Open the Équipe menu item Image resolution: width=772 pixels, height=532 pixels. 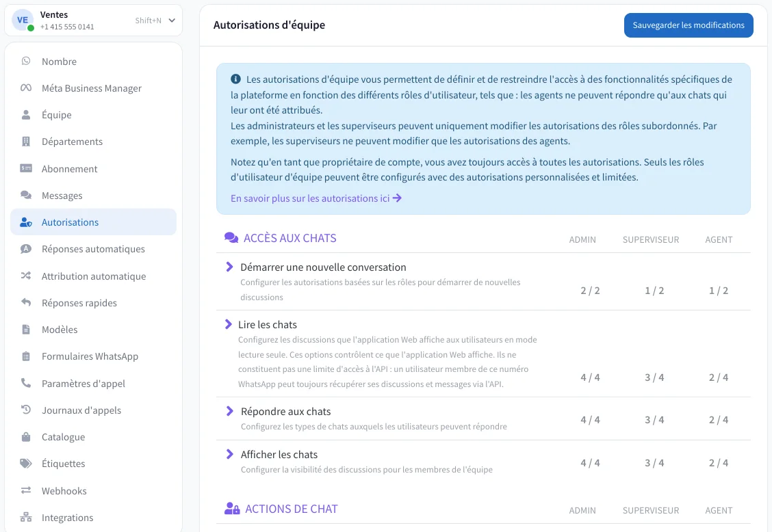(x=94, y=115)
